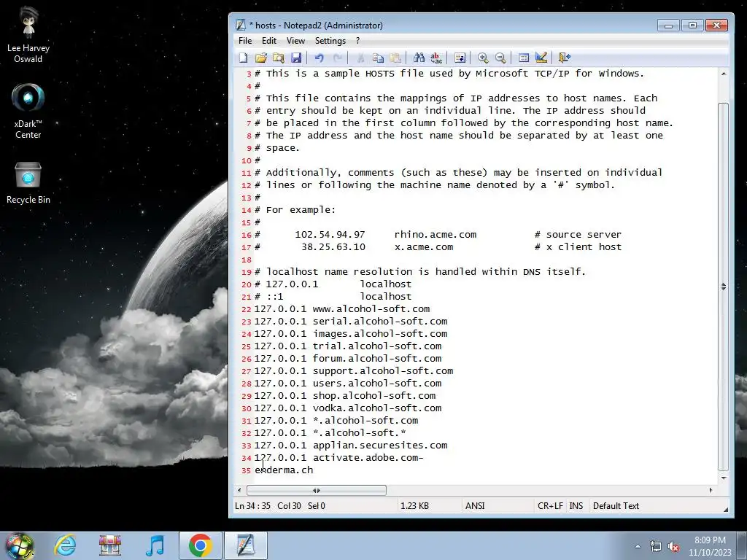Zoom out with magnifier minus icon
Image resolution: width=747 pixels, height=560 pixels.
pos(500,58)
